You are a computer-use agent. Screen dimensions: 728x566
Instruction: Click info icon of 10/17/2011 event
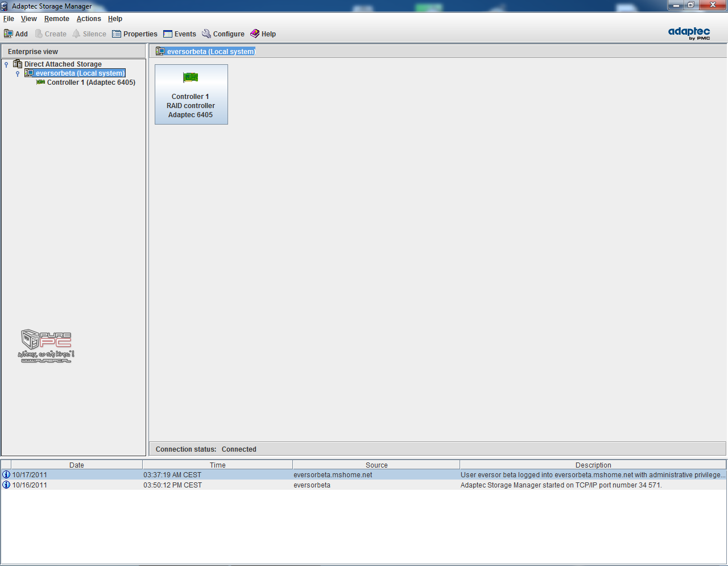point(6,475)
